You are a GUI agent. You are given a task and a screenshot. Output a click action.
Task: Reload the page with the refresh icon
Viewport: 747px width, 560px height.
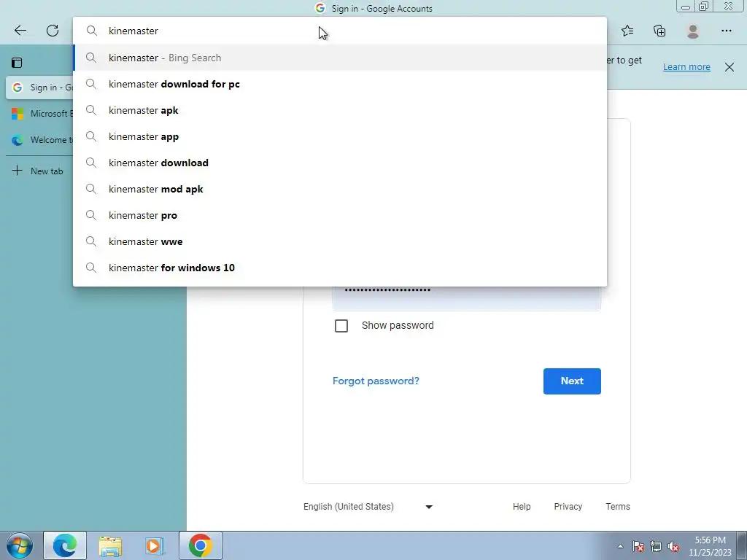[x=53, y=31]
